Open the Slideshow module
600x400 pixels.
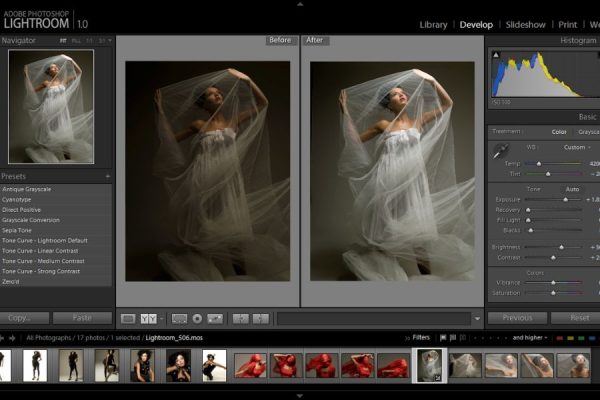(x=525, y=24)
